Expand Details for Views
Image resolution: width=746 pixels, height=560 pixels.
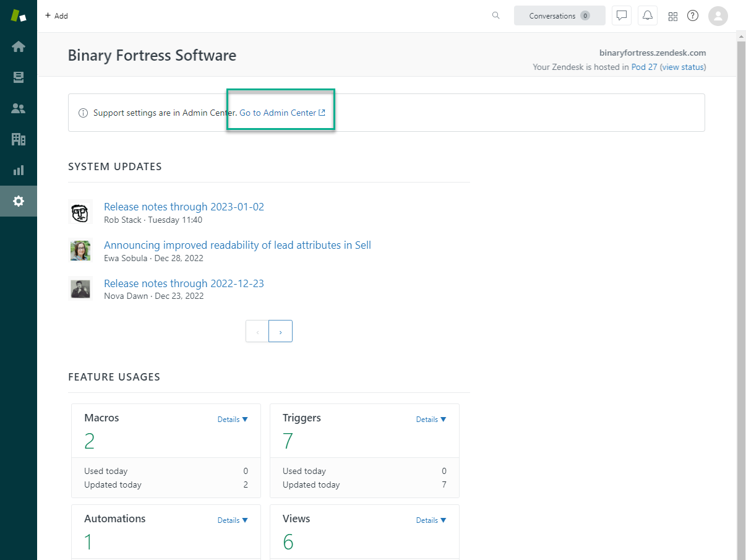tap(431, 520)
